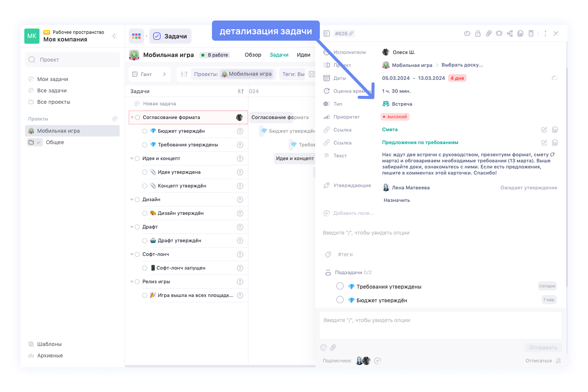Switch to the Обзор tab

pos(253,55)
